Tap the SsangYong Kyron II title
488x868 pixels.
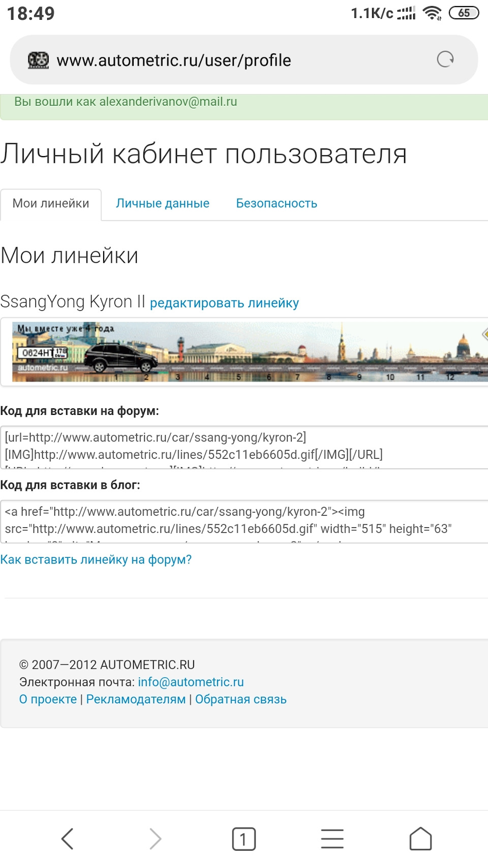click(73, 302)
